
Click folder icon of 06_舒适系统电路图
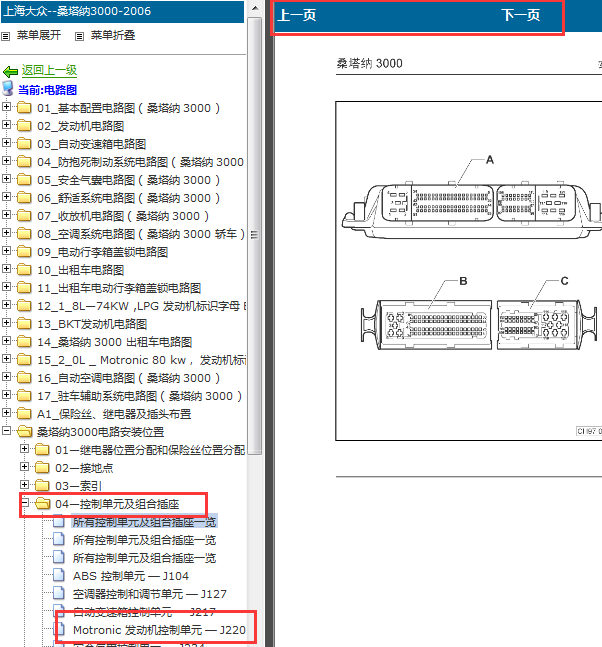[x=24, y=198]
